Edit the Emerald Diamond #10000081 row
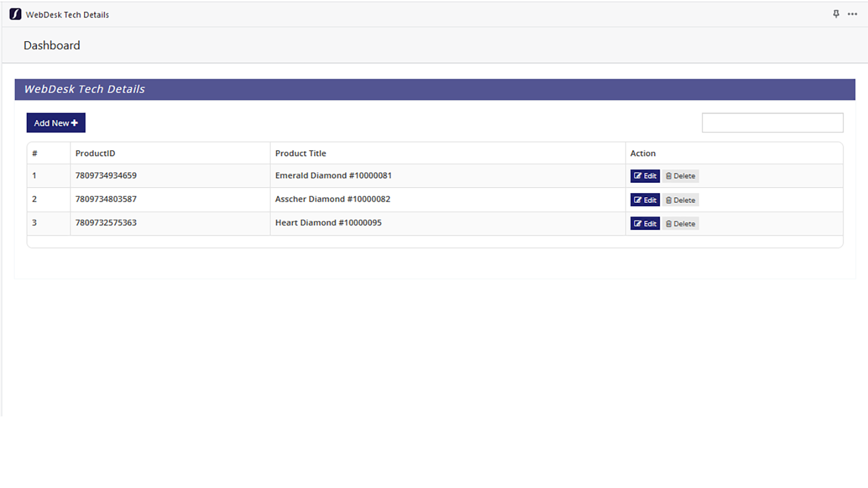Viewport: 868px width, 488px height. click(x=645, y=176)
